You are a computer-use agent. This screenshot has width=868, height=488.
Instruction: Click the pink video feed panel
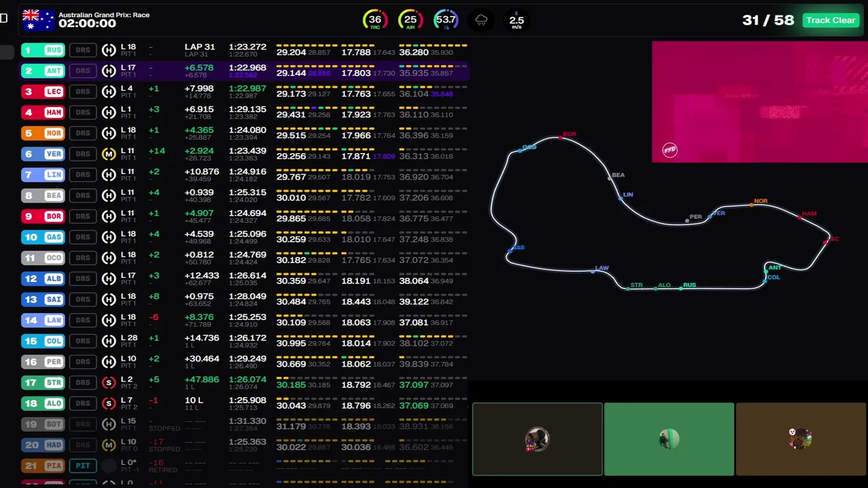tap(759, 102)
